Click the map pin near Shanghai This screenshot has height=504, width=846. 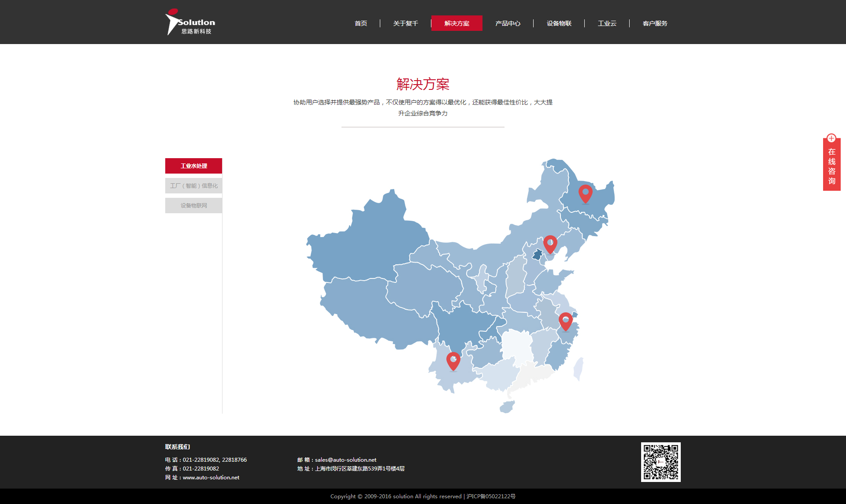pyautogui.click(x=565, y=320)
